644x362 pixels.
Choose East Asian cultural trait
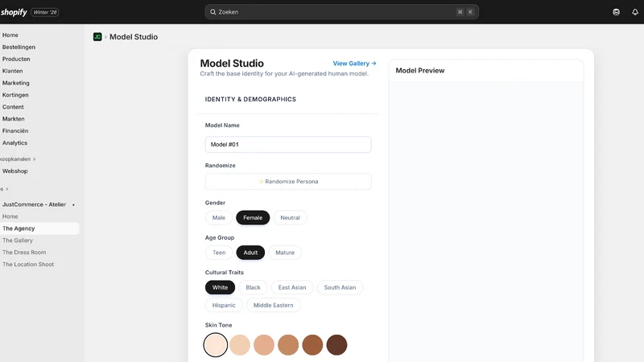pos(292,287)
